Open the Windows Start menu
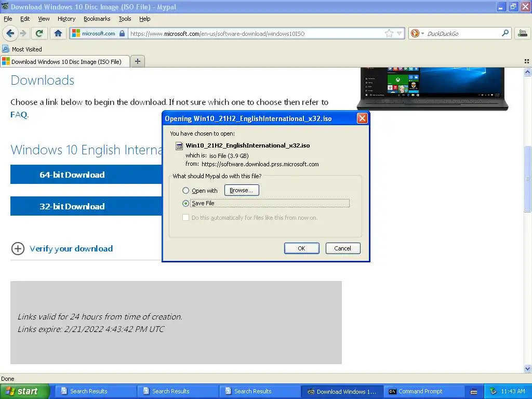532x399 pixels. click(25, 392)
